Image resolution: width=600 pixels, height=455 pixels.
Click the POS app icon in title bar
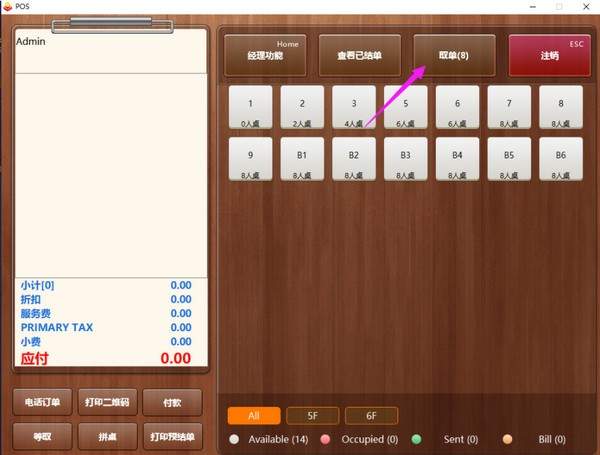7,6
